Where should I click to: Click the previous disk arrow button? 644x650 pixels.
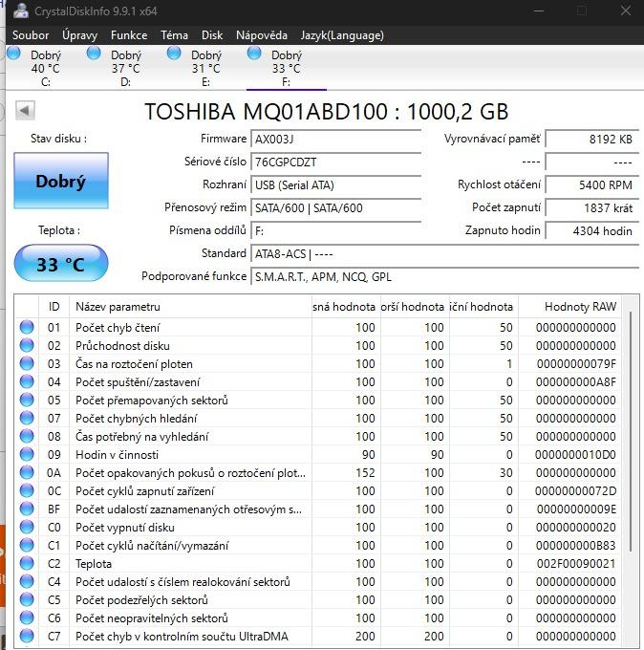25,111
